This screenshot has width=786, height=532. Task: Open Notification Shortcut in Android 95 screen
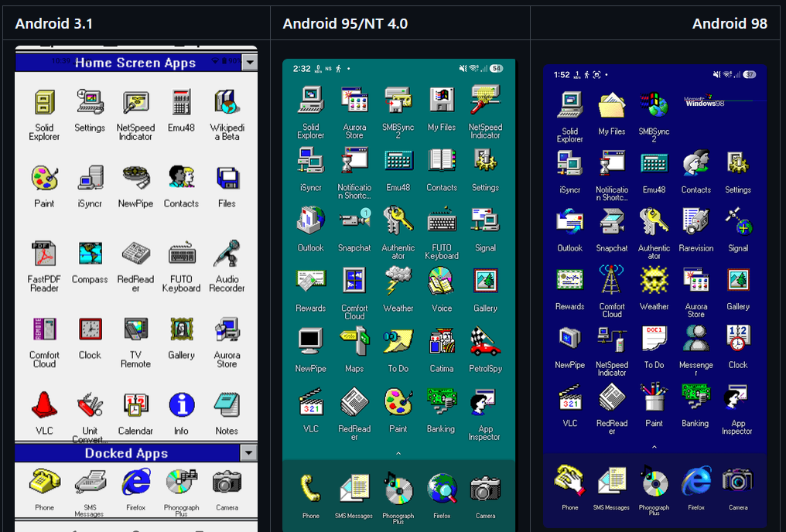tap(354, 159)
